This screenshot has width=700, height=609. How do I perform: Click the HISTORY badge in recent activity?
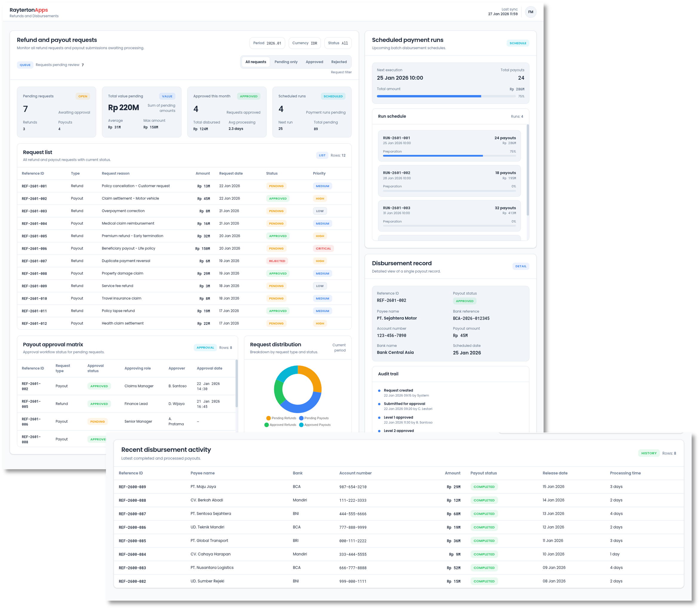tap(649, 453)
